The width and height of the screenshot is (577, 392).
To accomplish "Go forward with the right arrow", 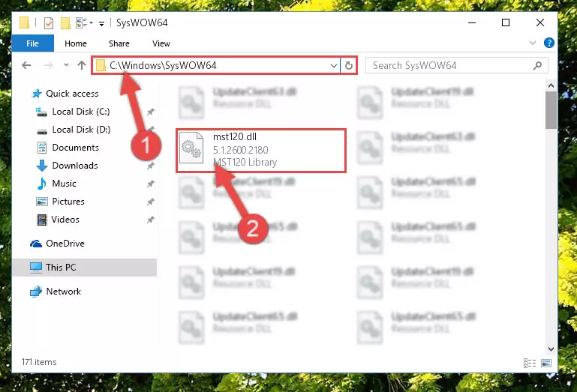I will [x=48, y=65].
